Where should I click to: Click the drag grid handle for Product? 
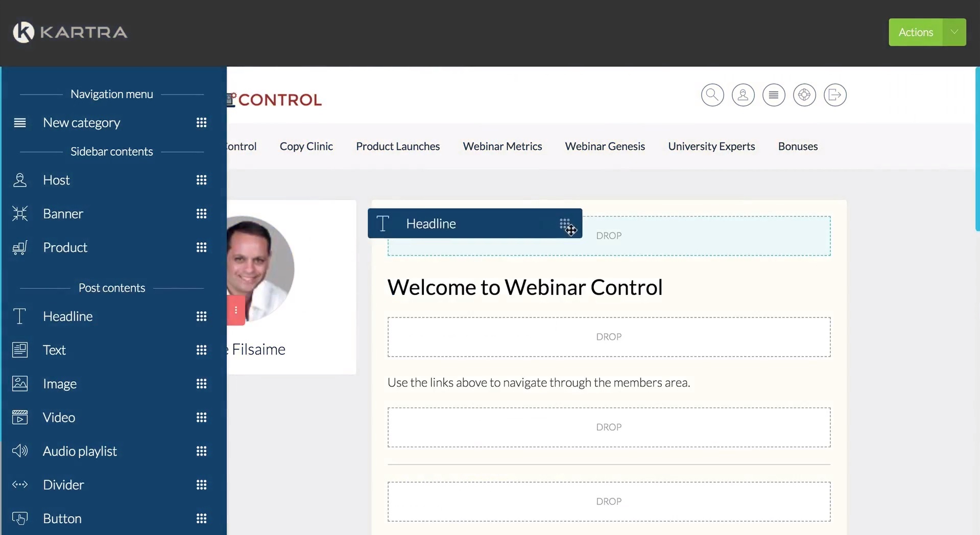pyautogui.click(x=202, y=247)
